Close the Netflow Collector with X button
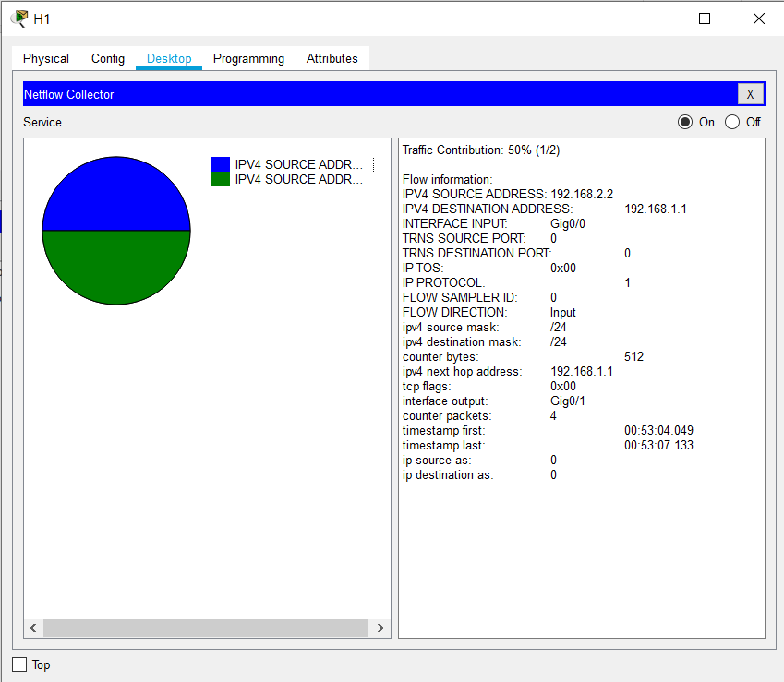This screenshot has width=784, height=682. pyautogui.click(x=750, y=94)
